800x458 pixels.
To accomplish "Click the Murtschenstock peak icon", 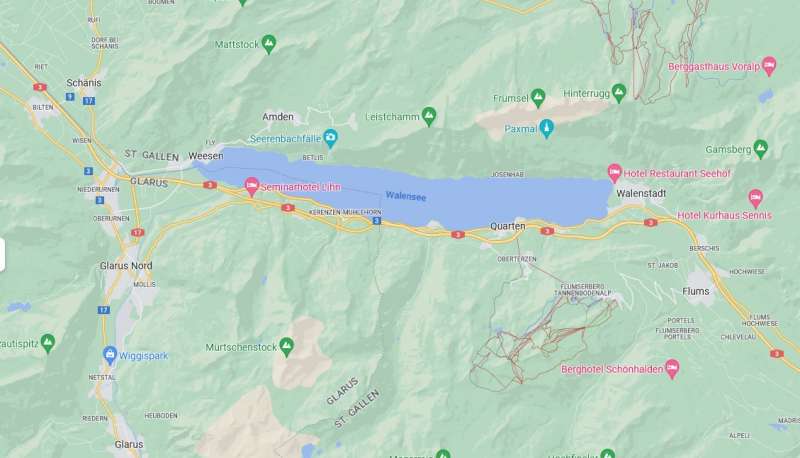I will click(286, 347).
